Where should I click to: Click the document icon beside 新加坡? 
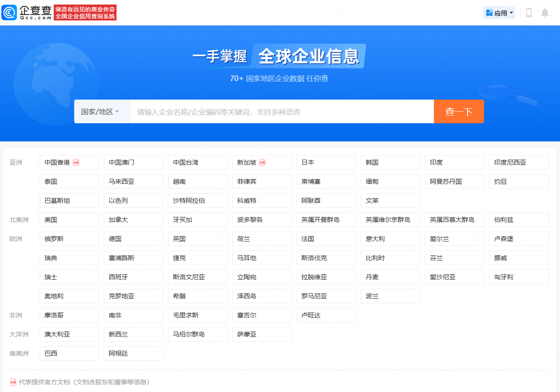(262, 162)
